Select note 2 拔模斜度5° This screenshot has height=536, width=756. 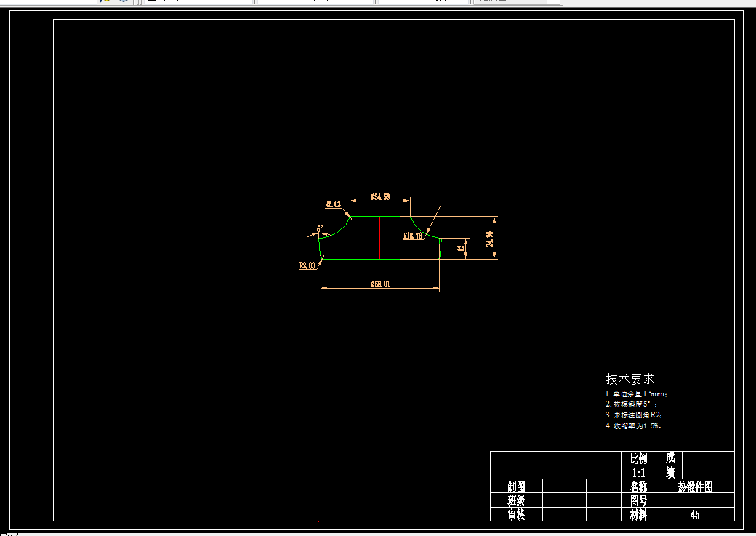click(x=631, y=404)
